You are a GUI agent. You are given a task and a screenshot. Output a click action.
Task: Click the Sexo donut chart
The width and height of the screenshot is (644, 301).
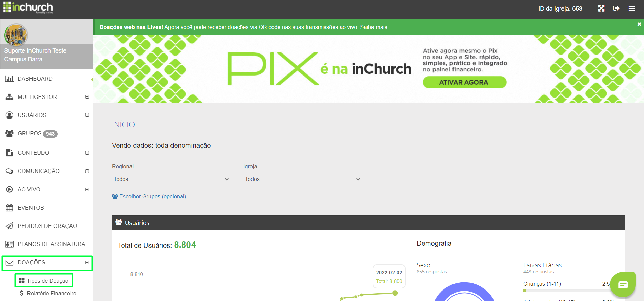click(464, 292)
